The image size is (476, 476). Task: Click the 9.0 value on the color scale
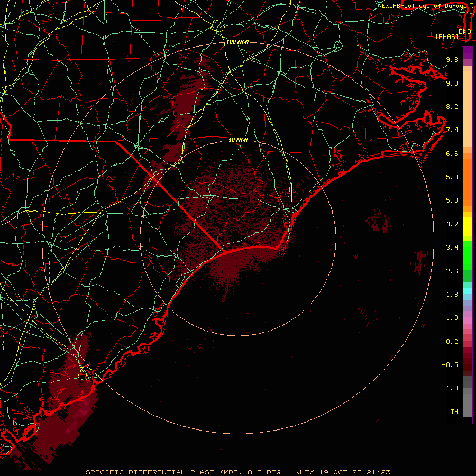point(452,83)
